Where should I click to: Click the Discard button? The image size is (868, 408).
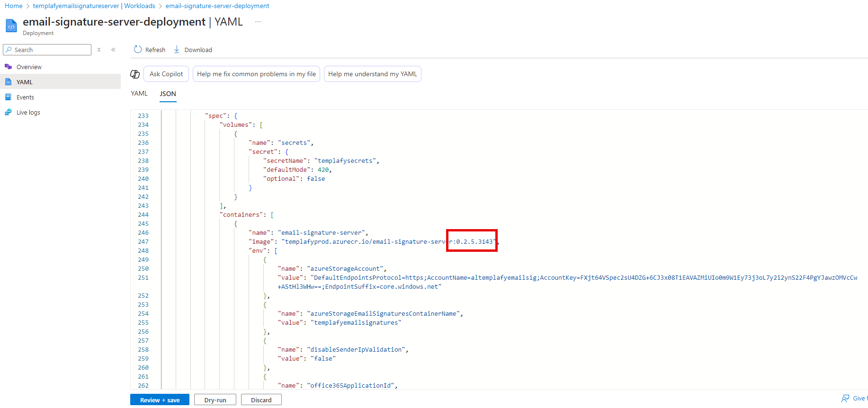261,400
